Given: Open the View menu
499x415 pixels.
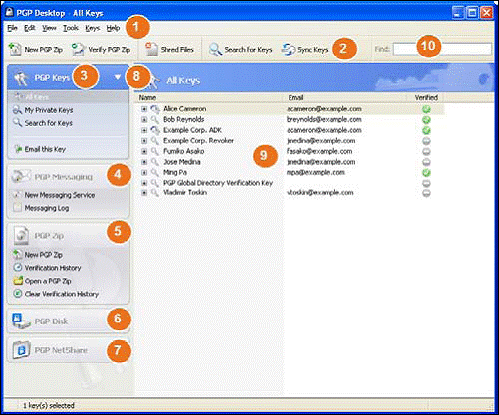Looking at the screenshot, I should pos(49,28).
